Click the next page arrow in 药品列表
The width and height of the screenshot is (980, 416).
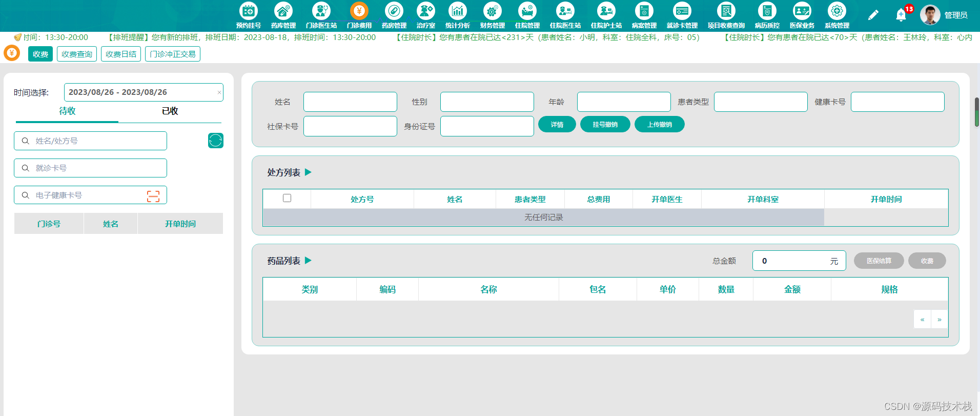point(940,320)
